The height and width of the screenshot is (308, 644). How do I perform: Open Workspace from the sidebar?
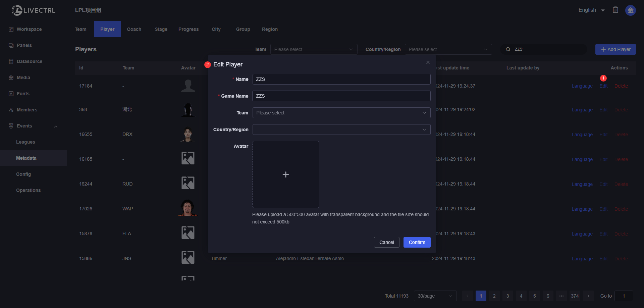[29, 29]
